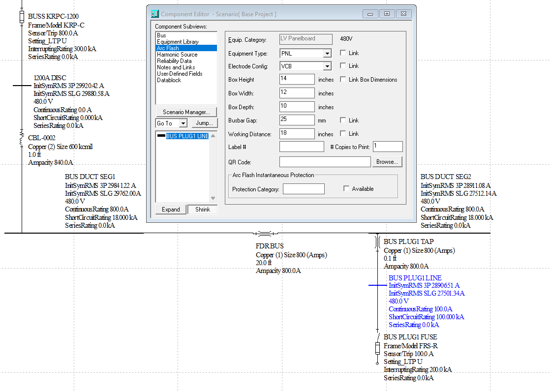Click the Working Distance input field
This screenshot has width=551, height=392.
[297, 134]
